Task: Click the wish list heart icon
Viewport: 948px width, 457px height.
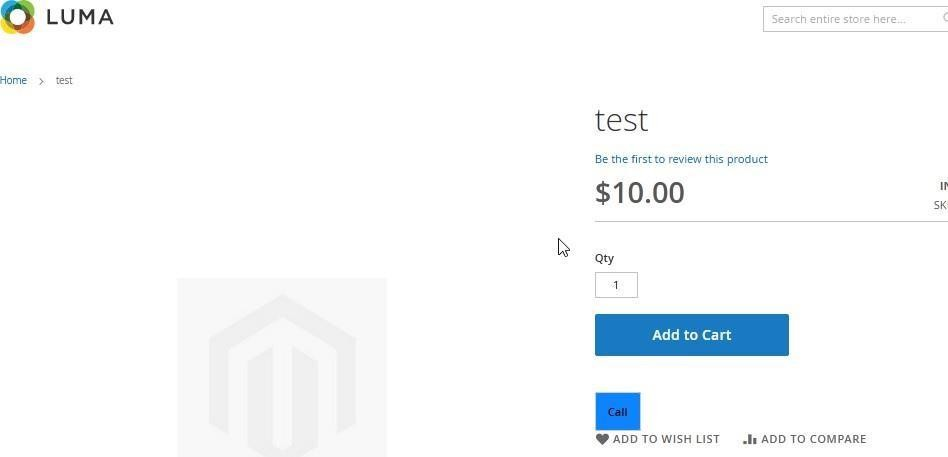Action: pyautogui.click(x=602, y=439)
